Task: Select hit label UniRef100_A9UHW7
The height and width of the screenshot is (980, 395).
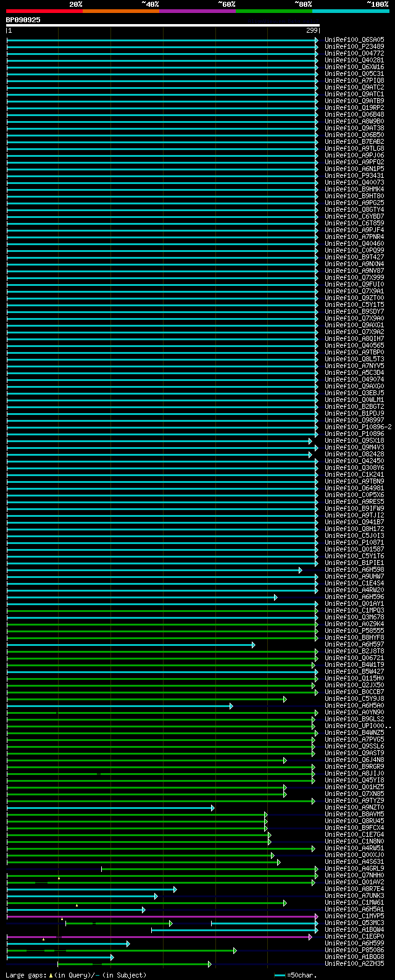Action: coord(354,576)
